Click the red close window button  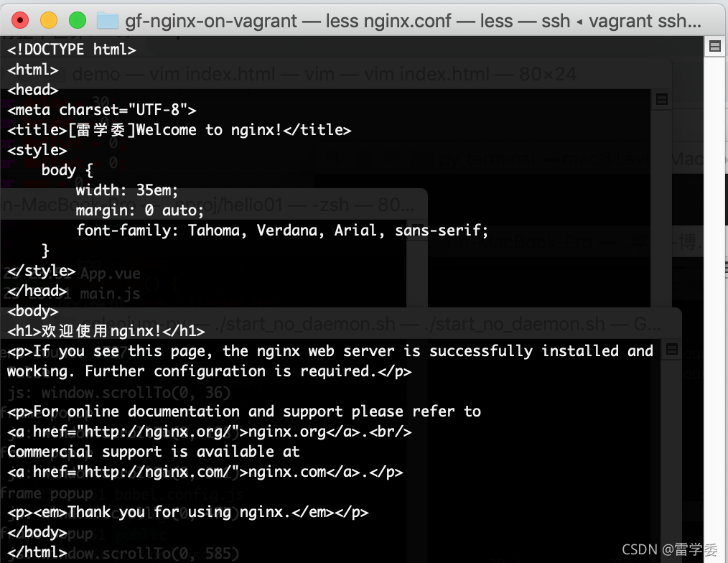[x=20, y=20]
